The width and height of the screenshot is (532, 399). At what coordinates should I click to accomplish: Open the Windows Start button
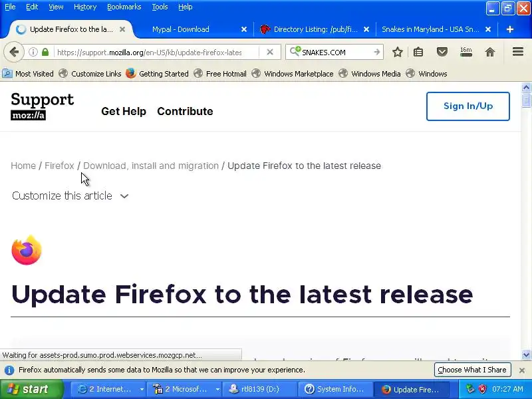tap(32, 389)
